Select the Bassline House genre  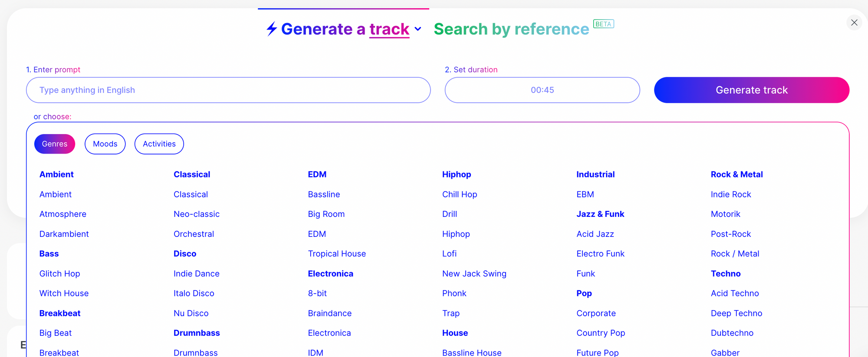tap(472, 353)
